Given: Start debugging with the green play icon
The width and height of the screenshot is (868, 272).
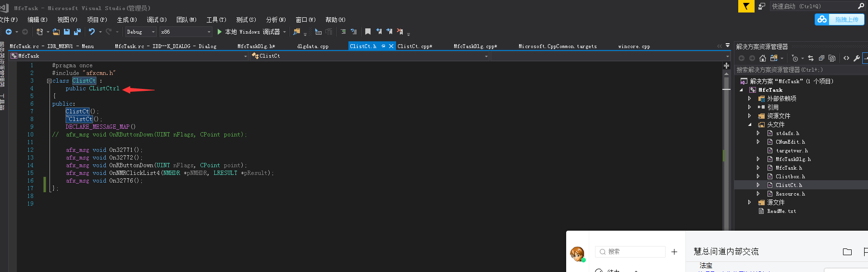Looking at the screenshot, I should pos(220,32).
